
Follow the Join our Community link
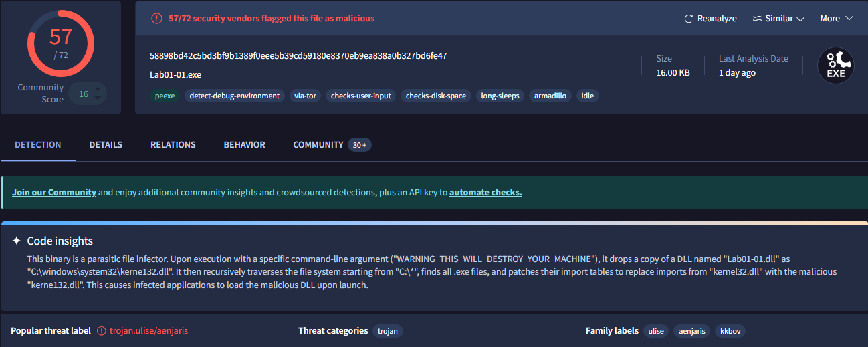click(x=54, y=193)
